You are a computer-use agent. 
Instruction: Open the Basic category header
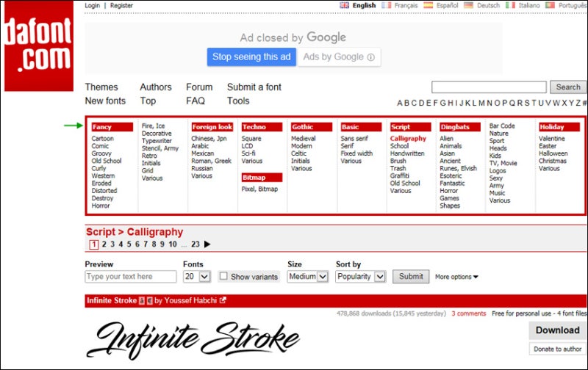tap(361, 127)
